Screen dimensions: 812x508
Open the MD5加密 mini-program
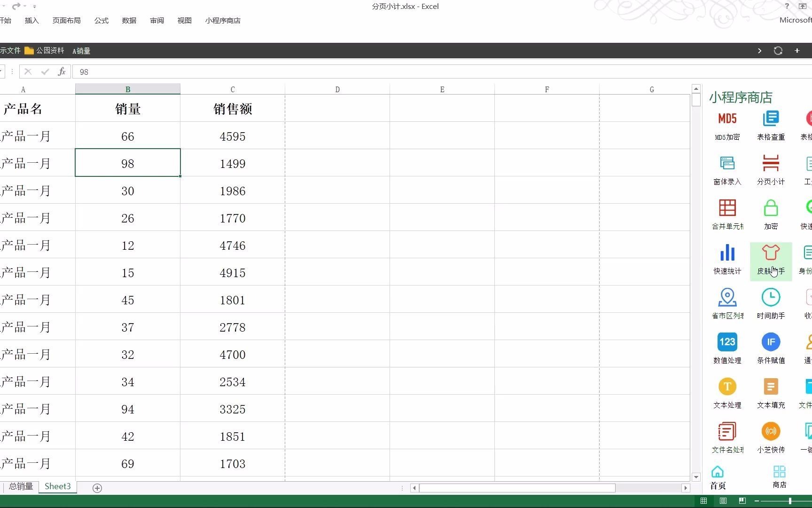coord(727,126)
